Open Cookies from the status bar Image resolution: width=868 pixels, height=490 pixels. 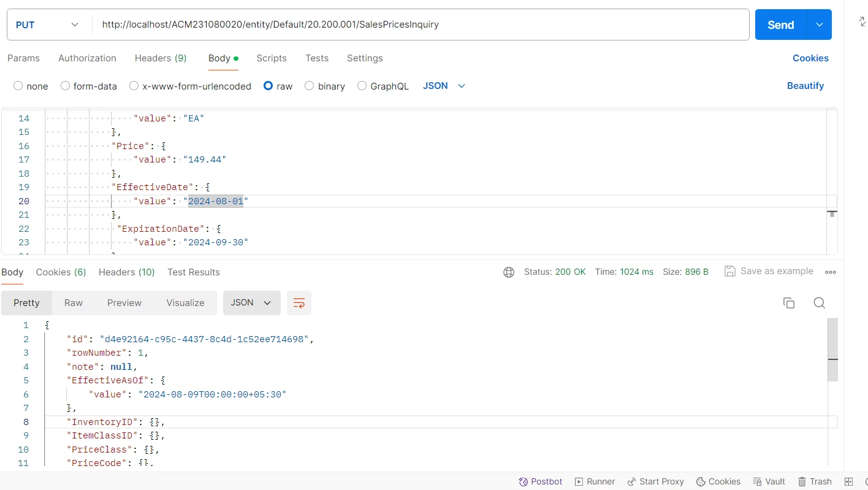(x=718, y=481)
